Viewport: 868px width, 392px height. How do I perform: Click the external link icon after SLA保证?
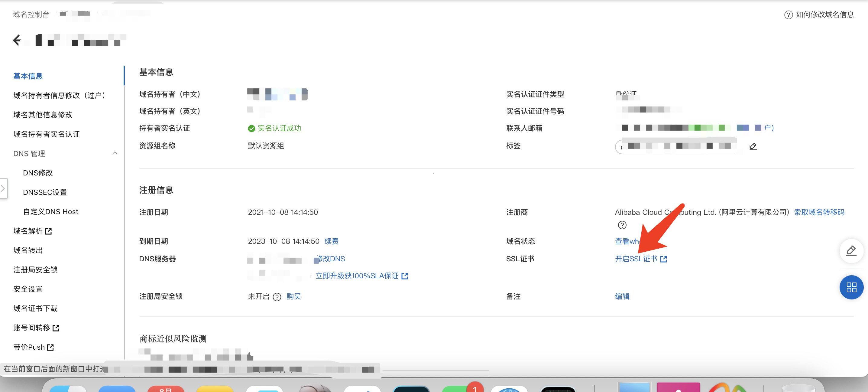[405, 276]
